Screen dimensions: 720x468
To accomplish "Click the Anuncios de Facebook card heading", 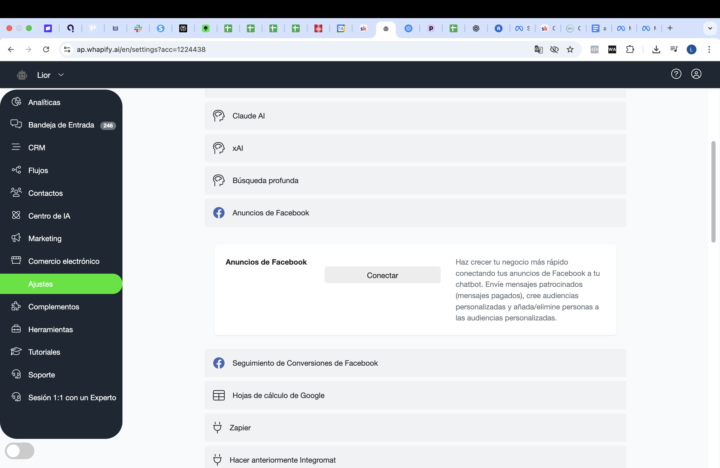I will (x=266, y=262).
